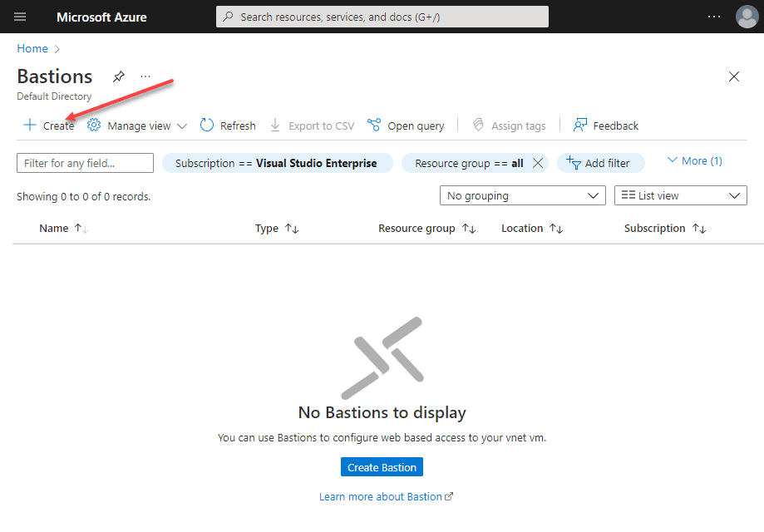This screenshot has width=764, height=532.
Task: Edit the Subscription == Visual Studio Enterprise filter
Action: click(x=276, y=163)
